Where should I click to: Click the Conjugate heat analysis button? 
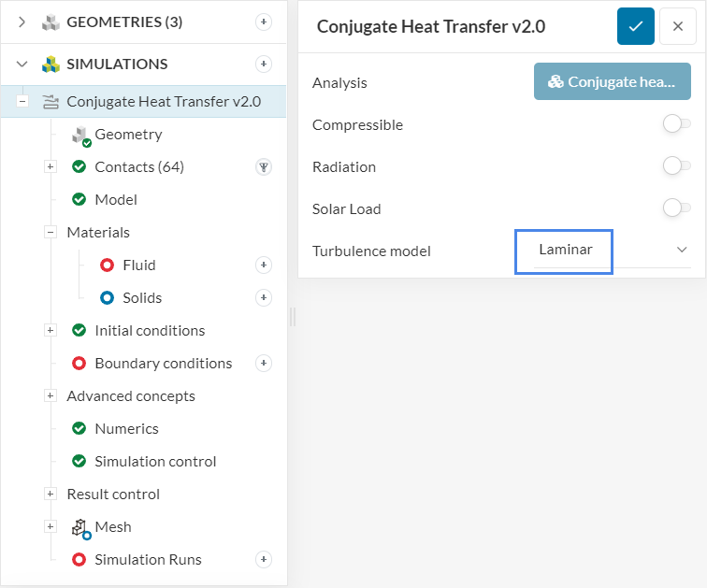click(612, 82)
